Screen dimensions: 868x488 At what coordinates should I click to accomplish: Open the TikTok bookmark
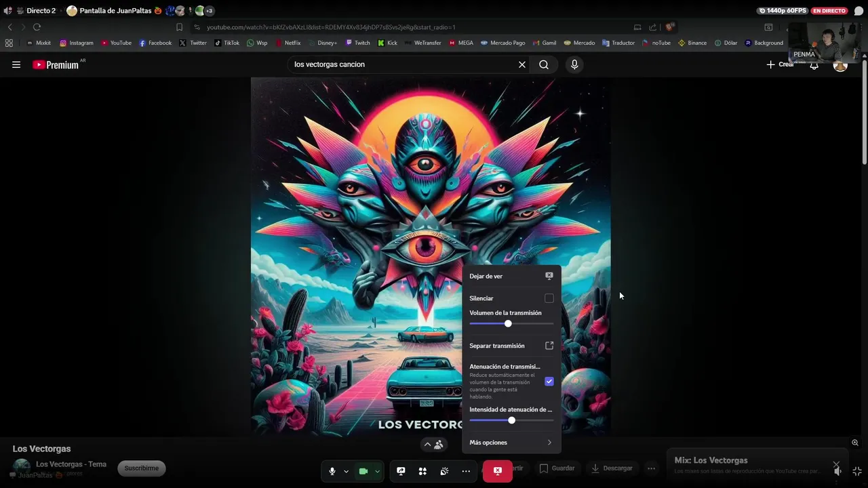click(226, 43)
